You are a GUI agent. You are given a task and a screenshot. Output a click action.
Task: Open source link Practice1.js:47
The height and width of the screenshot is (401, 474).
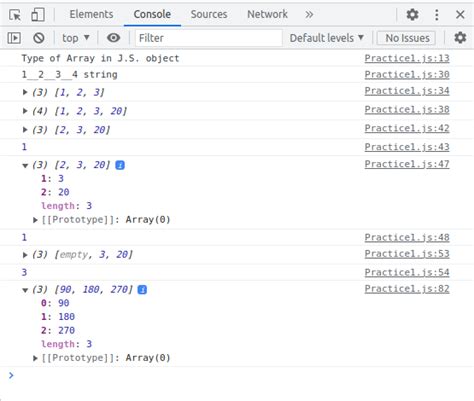pyautogui.click(x=407, y=164)
